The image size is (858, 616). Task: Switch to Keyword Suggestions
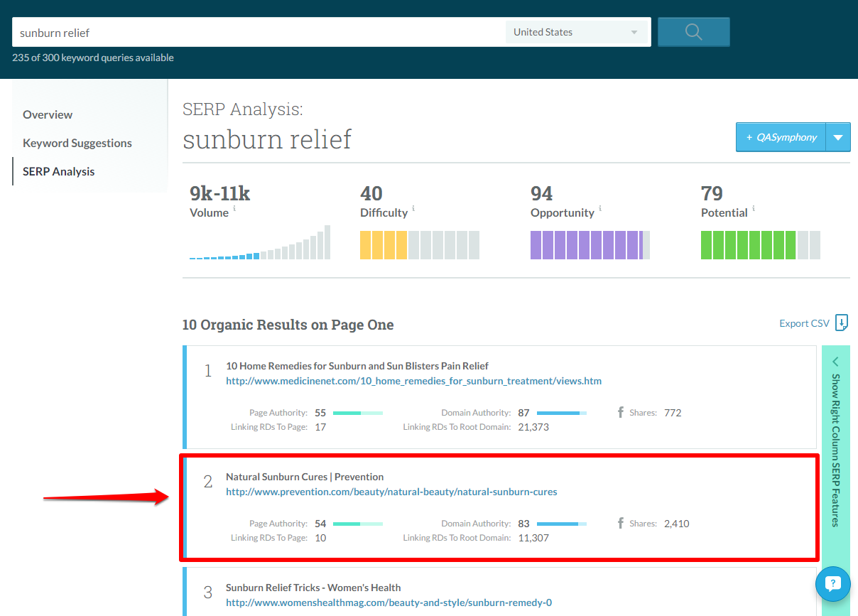click(77, 143)
